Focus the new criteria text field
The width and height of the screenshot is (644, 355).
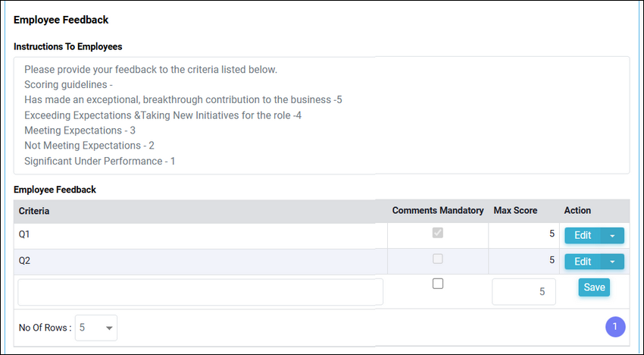point(201,292)
